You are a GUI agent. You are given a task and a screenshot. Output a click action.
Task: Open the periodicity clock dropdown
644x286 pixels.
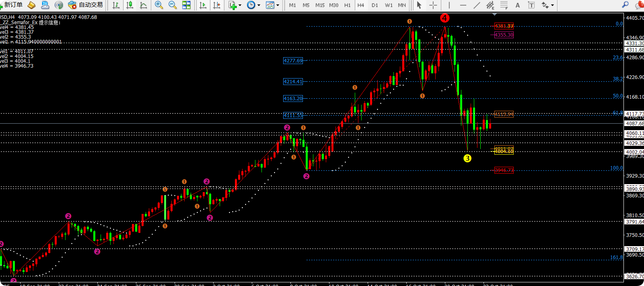click(253, 5)
